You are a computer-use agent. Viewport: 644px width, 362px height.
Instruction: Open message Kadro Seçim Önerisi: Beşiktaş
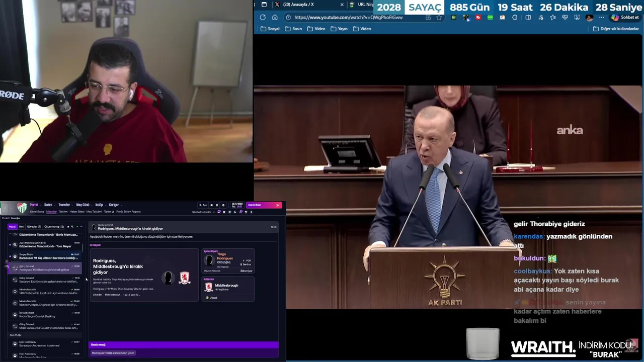coord(45,314)
